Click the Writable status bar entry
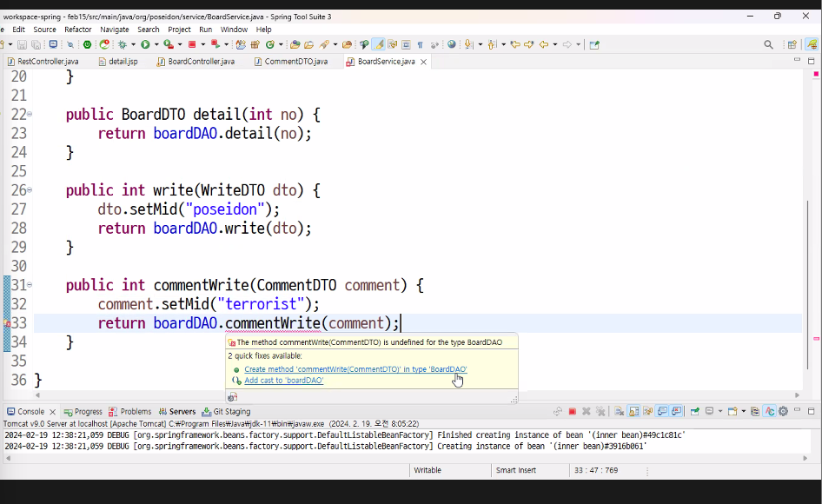This screenshot has height=504, width=822. point(428,470)
